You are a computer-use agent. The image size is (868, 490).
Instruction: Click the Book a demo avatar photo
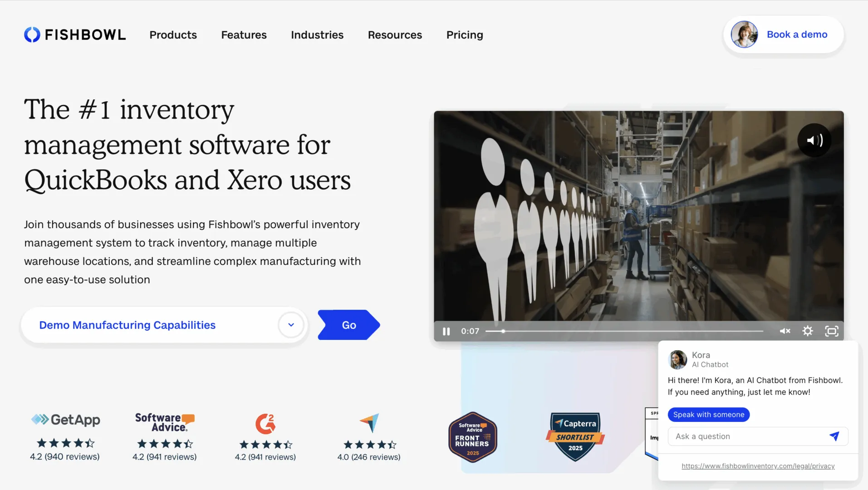[x=744, y=34]
